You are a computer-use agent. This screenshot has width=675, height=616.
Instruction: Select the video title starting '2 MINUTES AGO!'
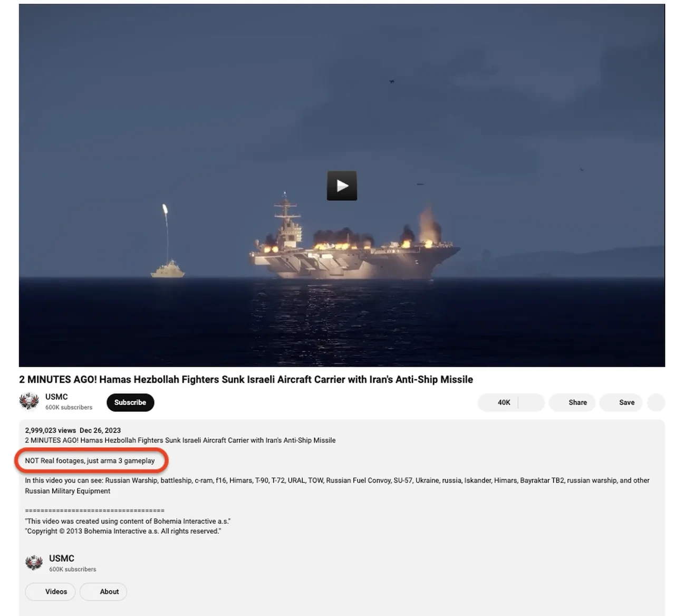tap(246, 379)
